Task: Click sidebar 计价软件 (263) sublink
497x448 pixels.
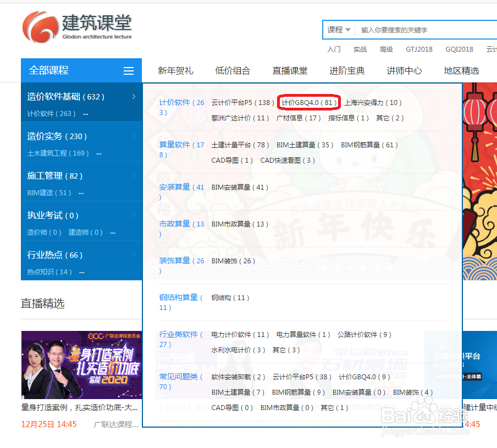Action: [51, 113]
